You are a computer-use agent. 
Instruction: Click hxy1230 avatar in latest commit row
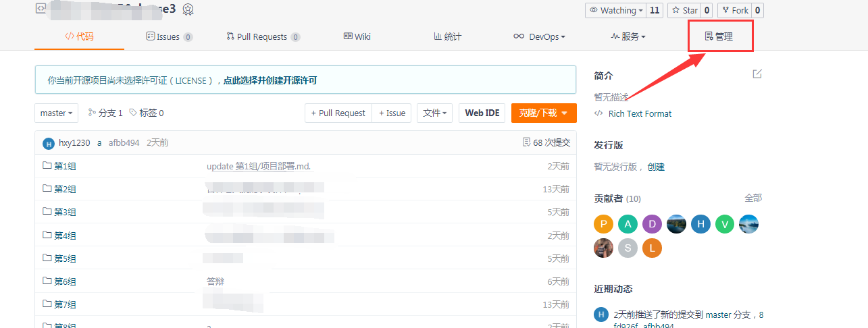49,143
